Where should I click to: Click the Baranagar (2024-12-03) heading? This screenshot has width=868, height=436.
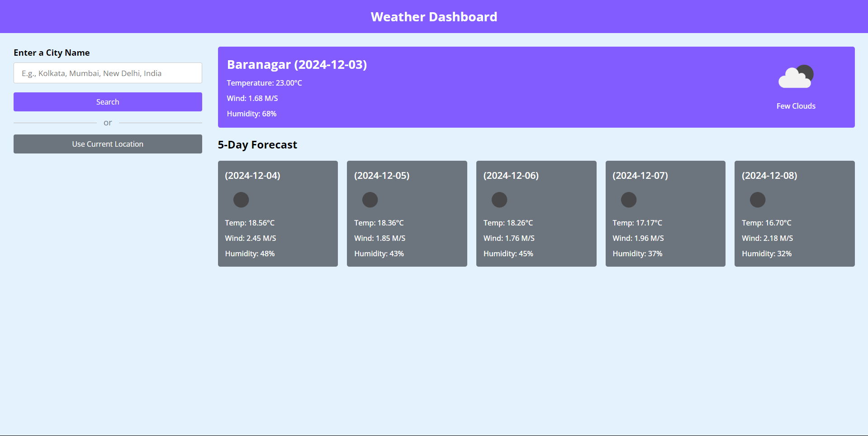click(297, 65)
